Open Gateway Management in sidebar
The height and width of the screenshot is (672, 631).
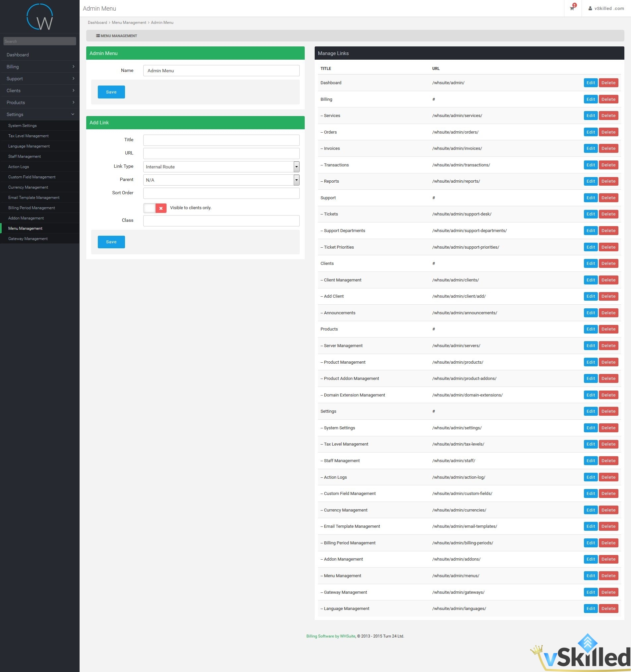pyautogui.click(x=39, y=239)
